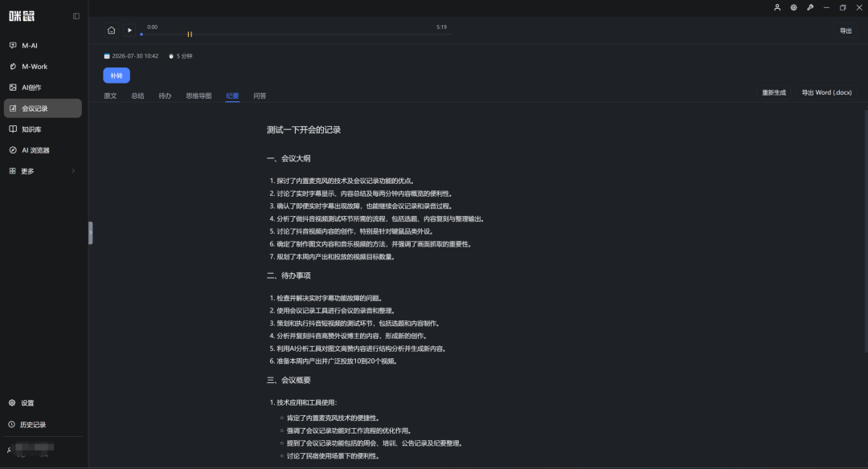
Task: Click the clock icon beside 5 分钟
Action: pos(171,56)
